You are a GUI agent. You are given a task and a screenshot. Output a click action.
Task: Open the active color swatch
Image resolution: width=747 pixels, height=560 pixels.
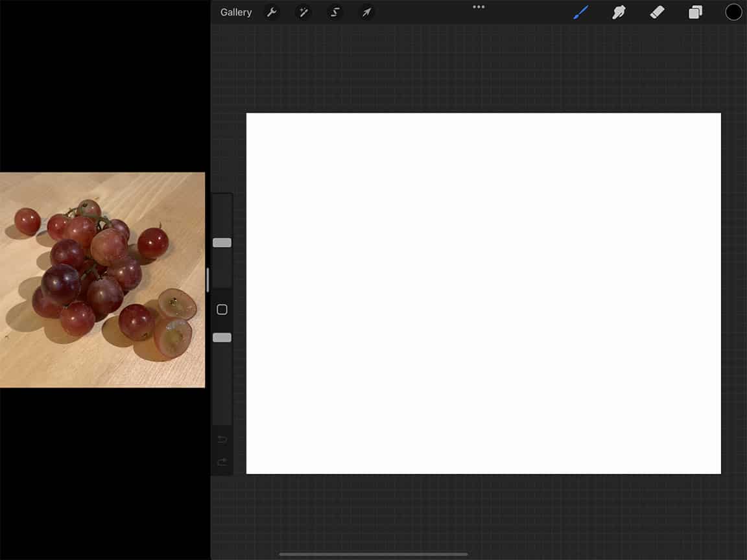tap(733, 11)
